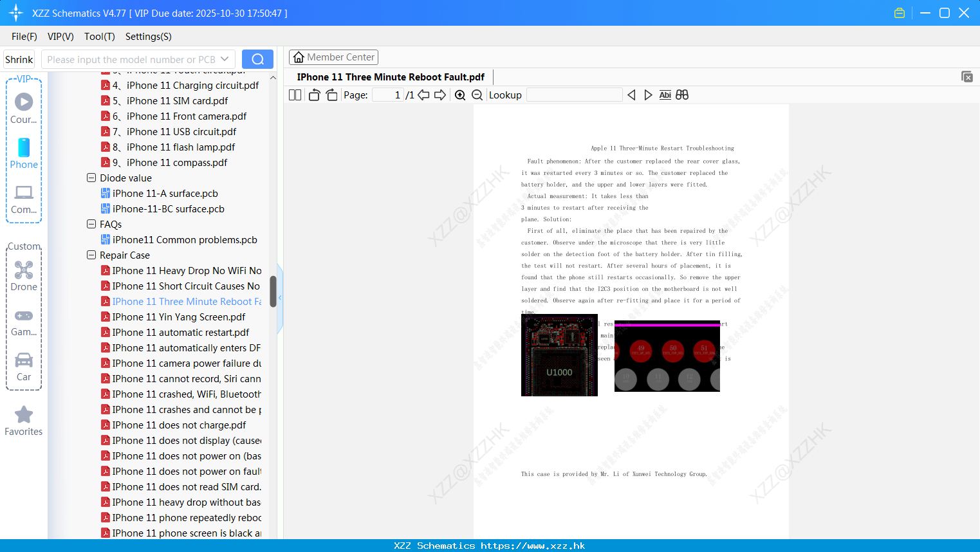Viewport: 980px width, 552px height.
Task: Click the Lookup text field
Action: (x=574, y=95)
